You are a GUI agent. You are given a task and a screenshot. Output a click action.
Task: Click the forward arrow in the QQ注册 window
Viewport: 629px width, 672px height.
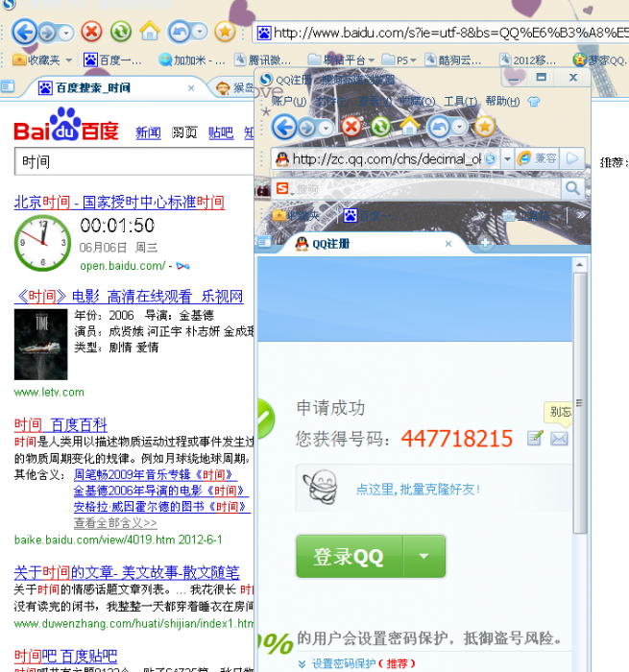[306, 128]
